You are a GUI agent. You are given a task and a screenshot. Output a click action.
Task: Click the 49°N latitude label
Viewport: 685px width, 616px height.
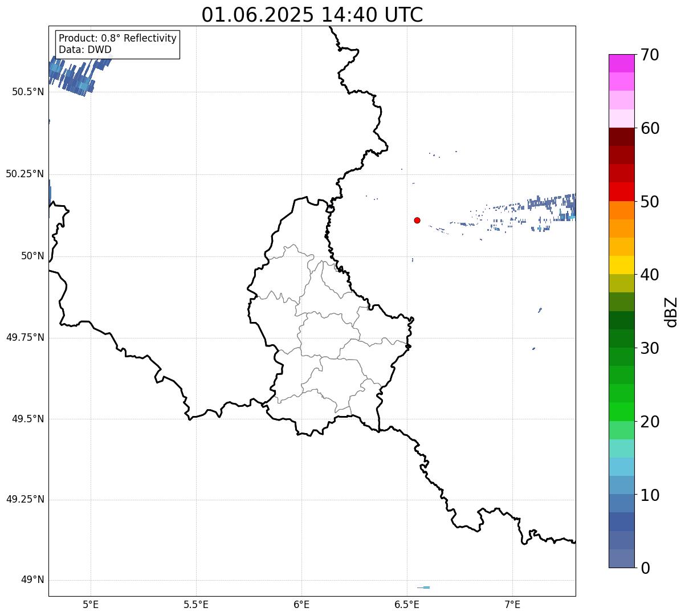(x=32, y=580)
